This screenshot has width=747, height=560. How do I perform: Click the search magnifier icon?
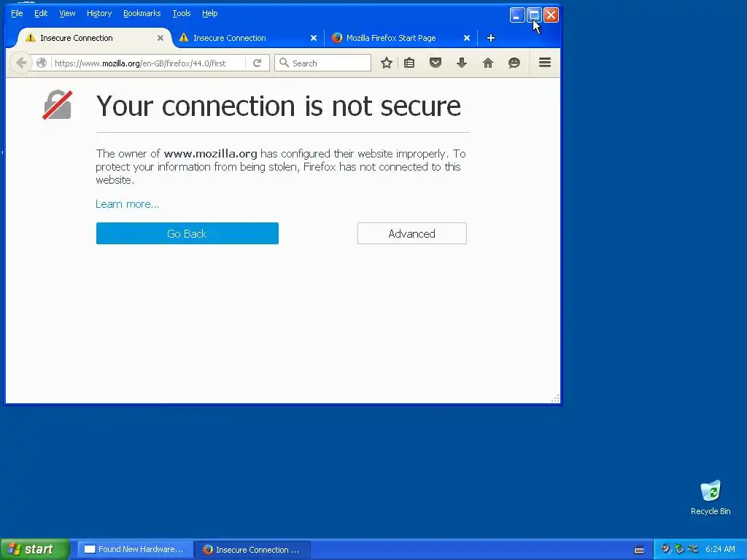(x=284, y=63)
